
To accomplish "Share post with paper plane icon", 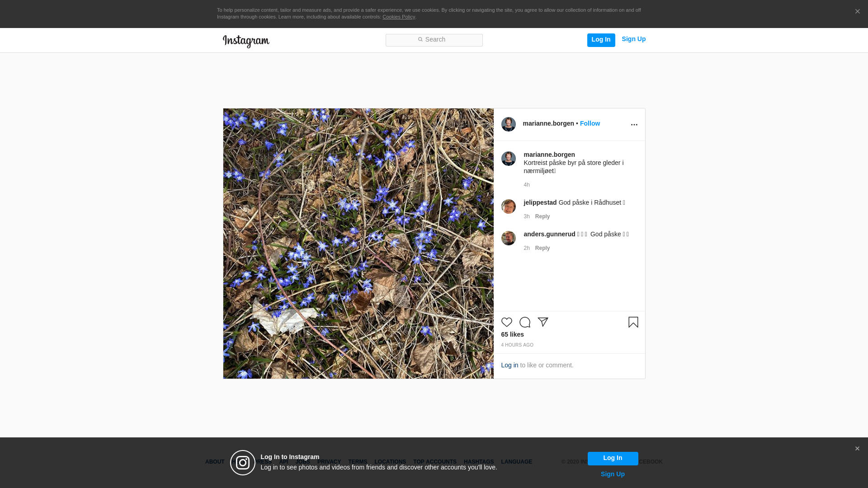I will pyautogui.click(x=543, y=322).
